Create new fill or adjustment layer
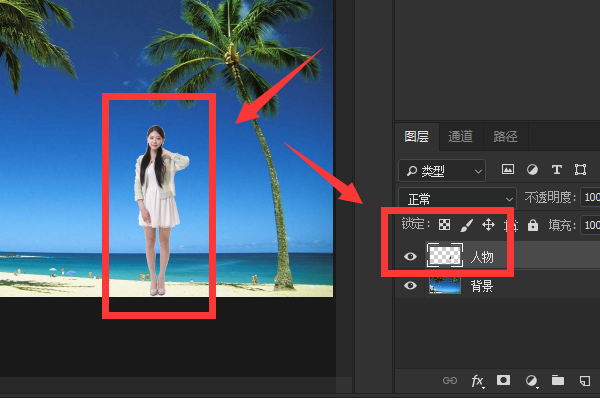The height and width of the screenshot is (400, 600). [532, 381]
